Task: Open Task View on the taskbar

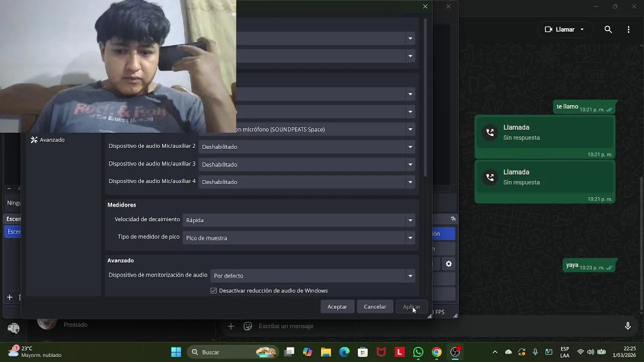Action: click(289, 352)
